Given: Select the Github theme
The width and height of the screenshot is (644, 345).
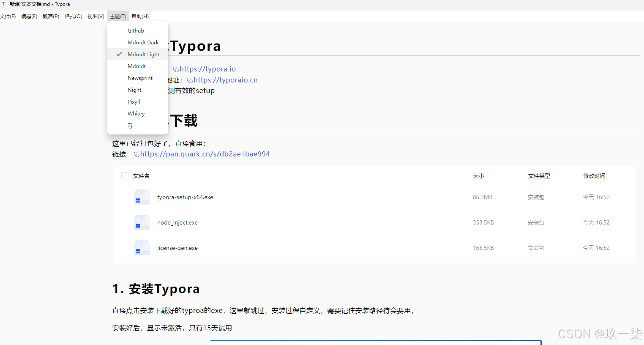Looking at the screenshot, I should [x=138, y=31].
